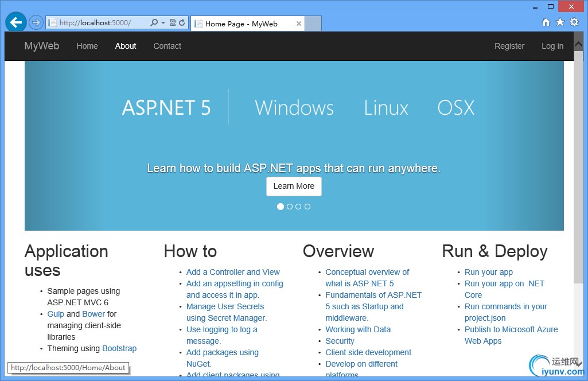Open 'Client side development' link
Viewport: 588px width, 381px height.
click(x=368, y=352)
